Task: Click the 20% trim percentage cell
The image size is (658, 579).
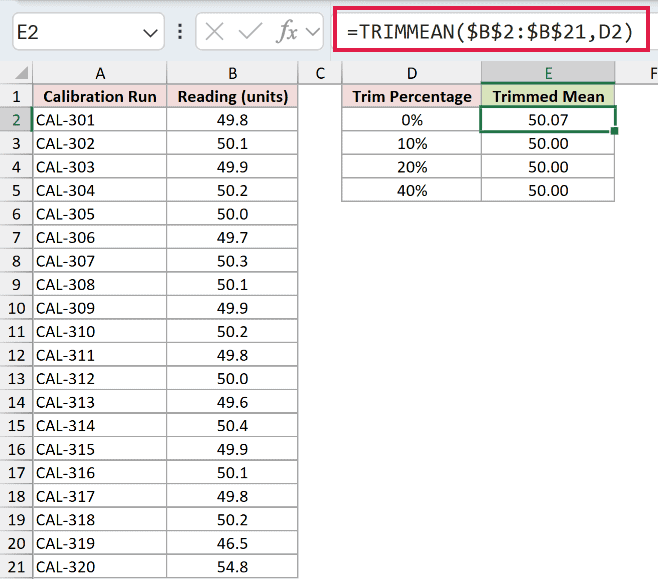Action: [412, 167]
